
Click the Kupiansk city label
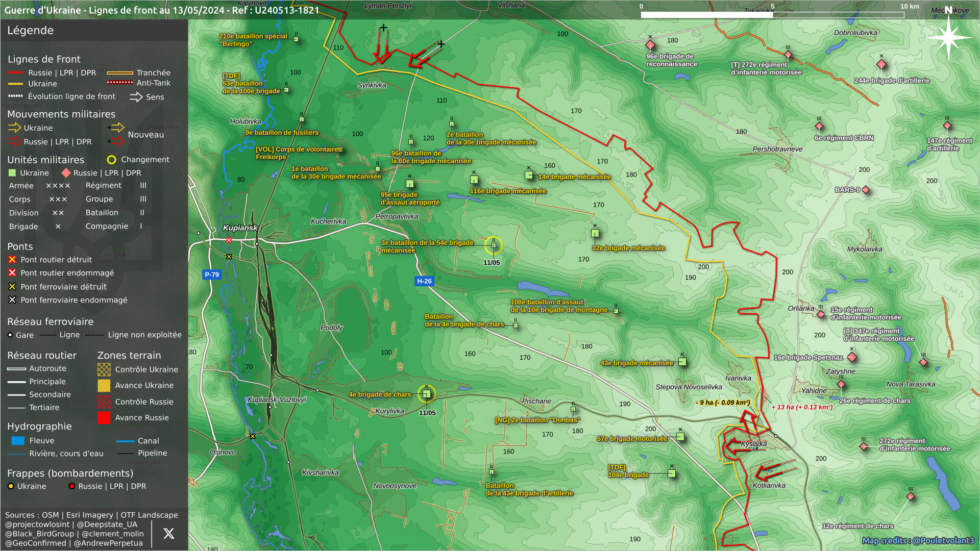click(x=240, y=228)
